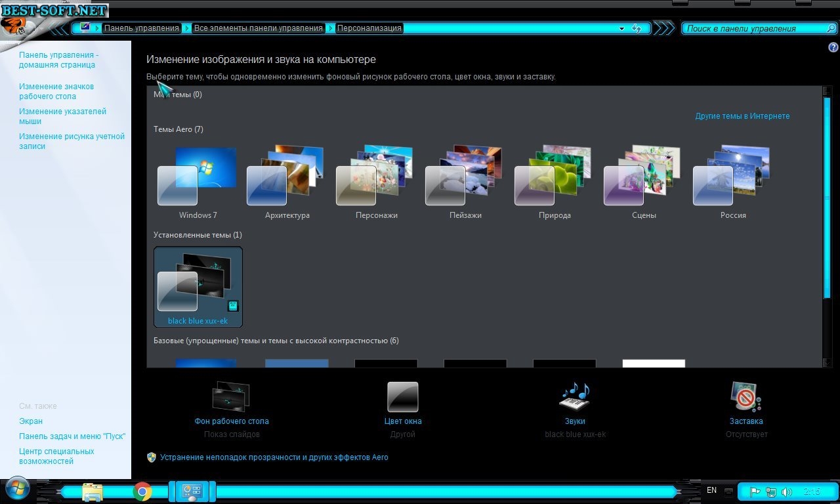
Task: Open the address bar history dropdown
Action: pyautogui.click(x=621, y=29)
